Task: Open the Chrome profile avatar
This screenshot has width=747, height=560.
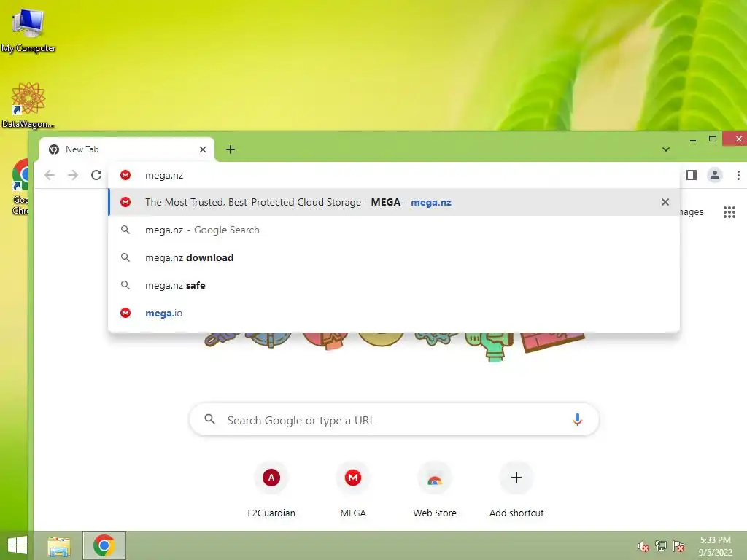Action: pos(715,175)
